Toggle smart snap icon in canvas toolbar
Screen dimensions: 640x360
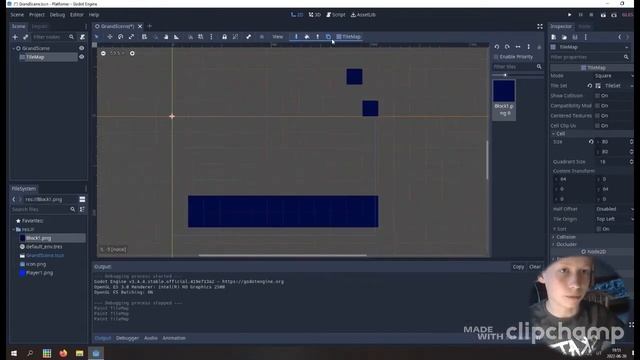(x=190, y=37)
